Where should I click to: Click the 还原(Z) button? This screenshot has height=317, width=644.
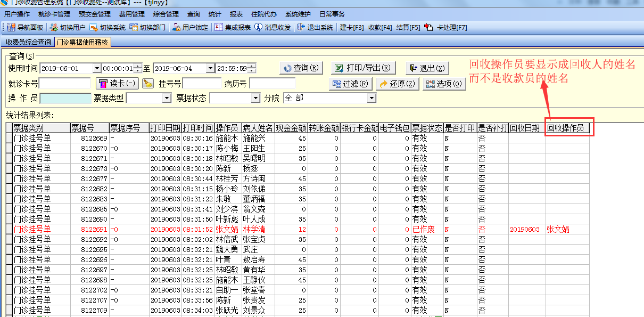398,84
